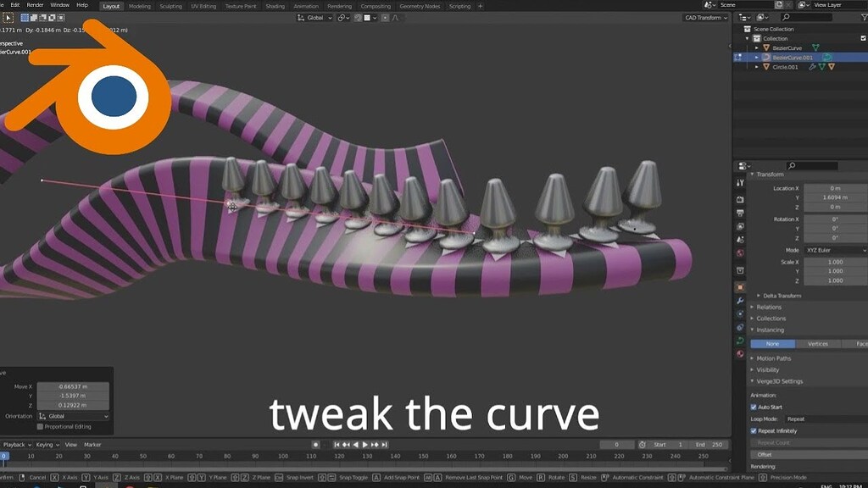
Task: Open the Window menu
Action: point(60,5)
